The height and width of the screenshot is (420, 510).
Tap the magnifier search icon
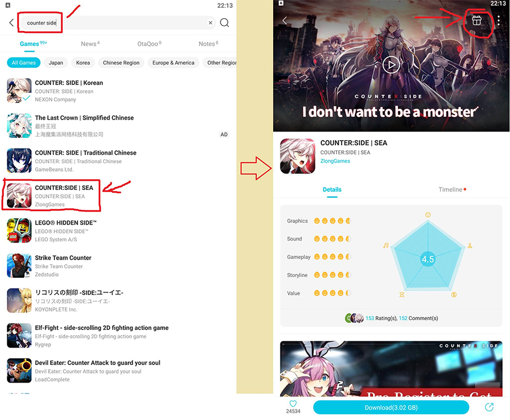click(x=224, y=23)
